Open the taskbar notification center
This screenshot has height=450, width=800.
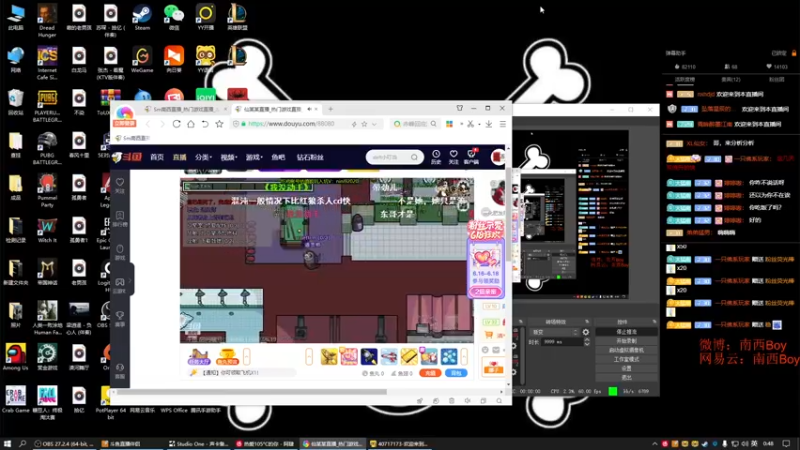786,444
